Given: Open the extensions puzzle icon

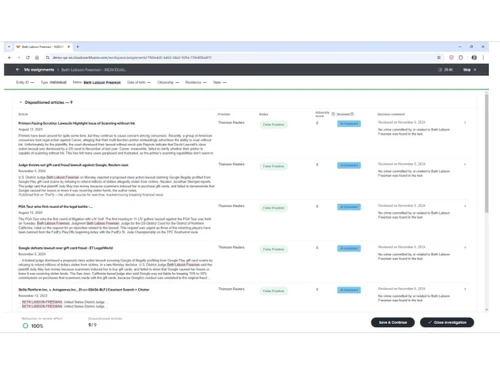Looking at the screenshot, I should coord(461,58).
